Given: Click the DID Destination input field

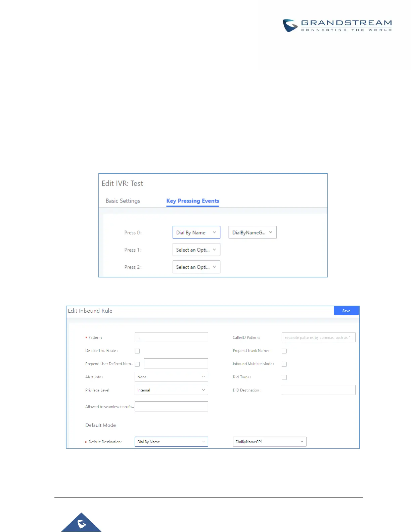Looking at the screenshot, I should tap(318, 390).
